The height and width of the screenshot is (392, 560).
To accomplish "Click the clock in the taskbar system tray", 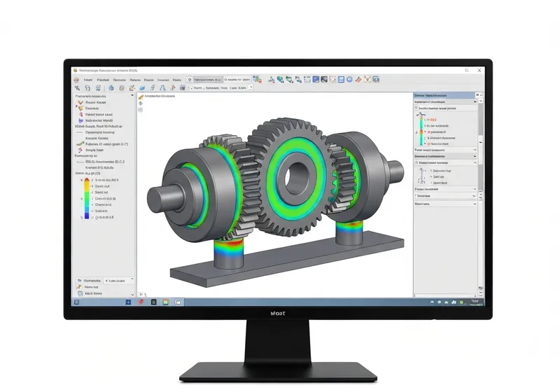I will (475, 302).
